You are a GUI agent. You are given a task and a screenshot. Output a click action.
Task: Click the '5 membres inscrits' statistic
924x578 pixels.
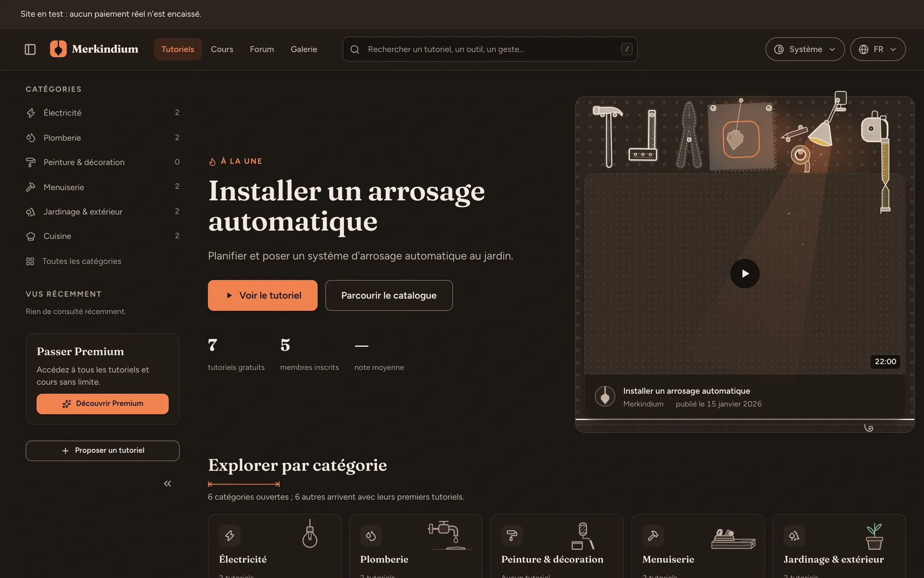309,355
